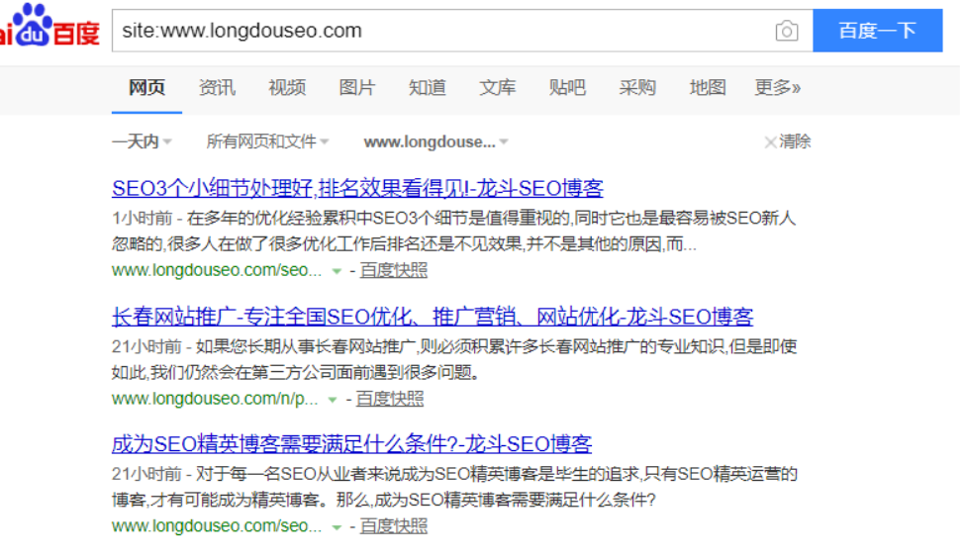Click the Baidu logo
The width and height of the screenshot is (966, 560).
point(49,26)
